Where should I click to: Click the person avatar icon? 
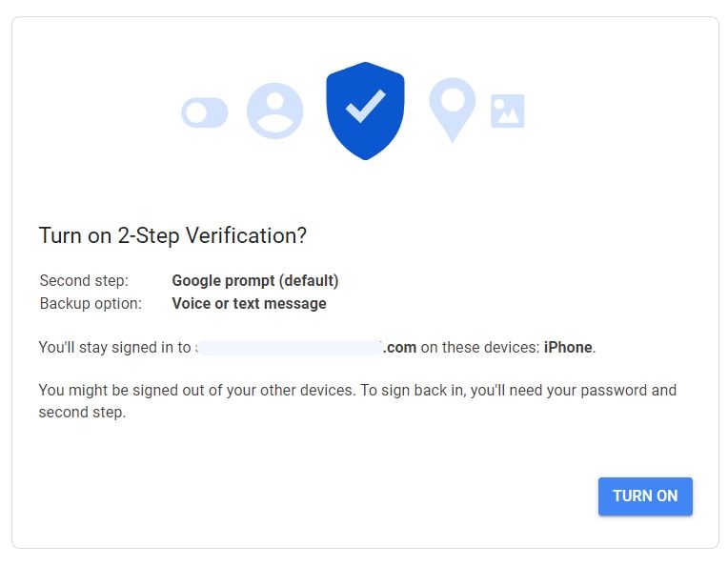[x=274, y=111]
